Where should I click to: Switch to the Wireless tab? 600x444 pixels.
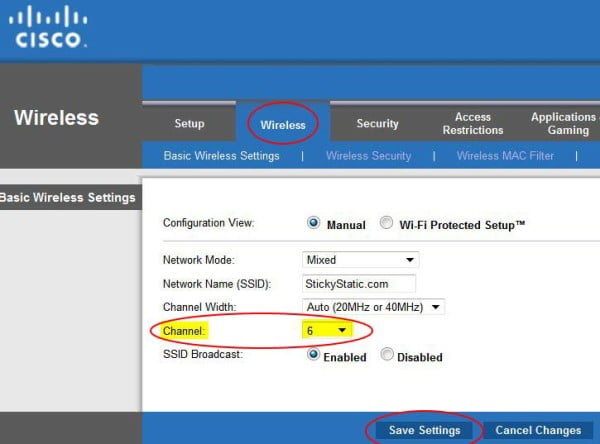[x=283, y=125]
